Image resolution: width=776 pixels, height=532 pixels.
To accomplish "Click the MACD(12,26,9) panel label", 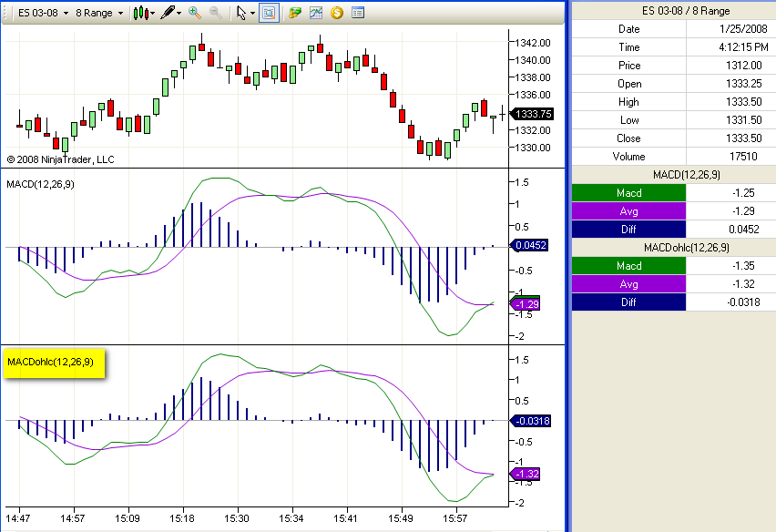I will click(x=41, y=185).
